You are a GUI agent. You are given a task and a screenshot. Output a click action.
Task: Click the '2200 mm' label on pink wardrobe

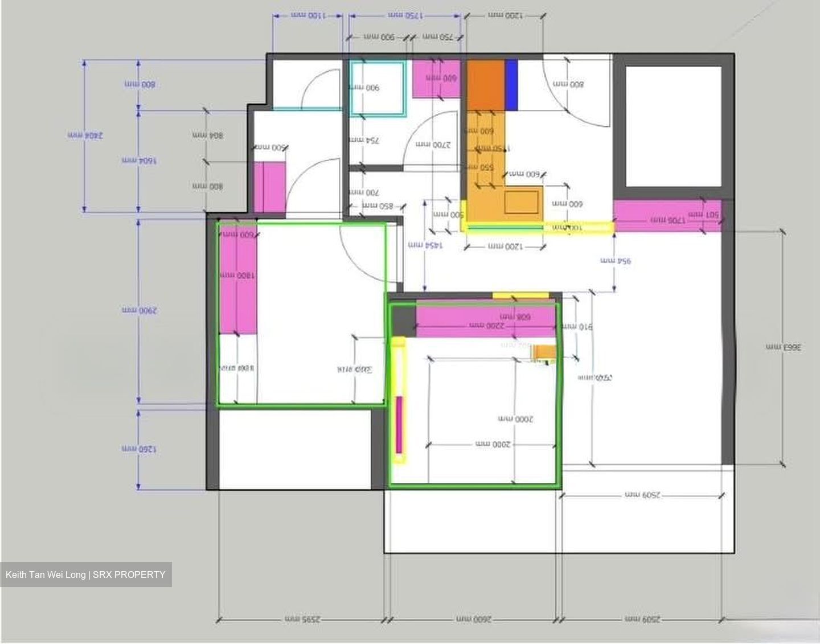486,325
